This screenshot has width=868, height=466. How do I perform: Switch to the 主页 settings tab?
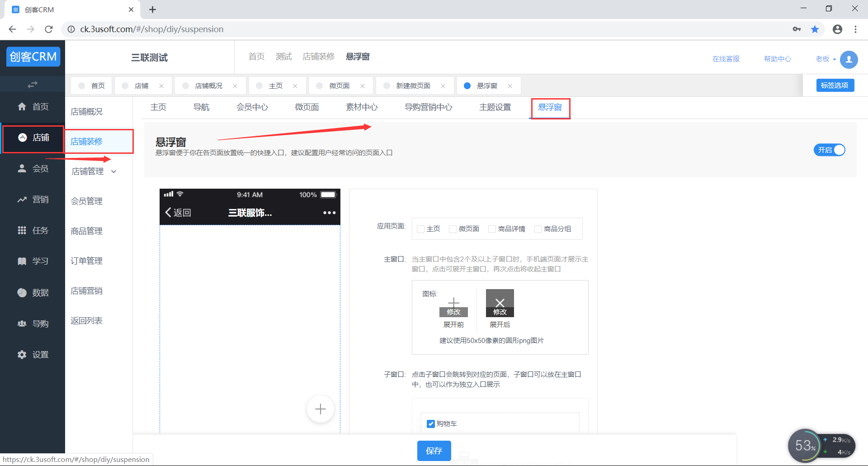click(x=158, y=107)
